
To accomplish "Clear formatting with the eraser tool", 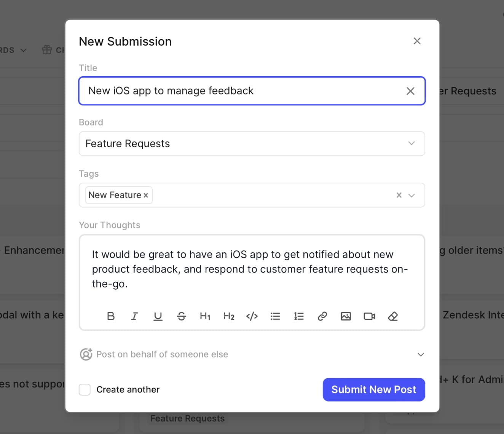I will [393, 316].
